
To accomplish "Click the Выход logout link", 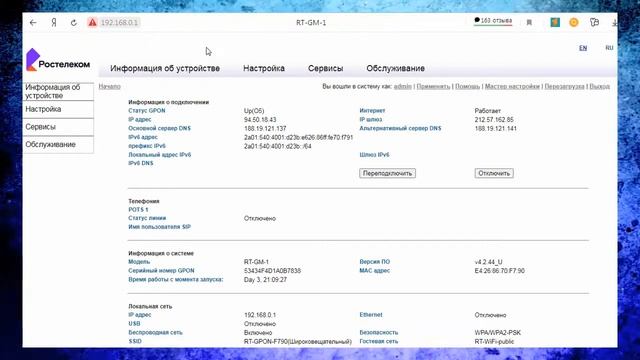I will [600, 87].
